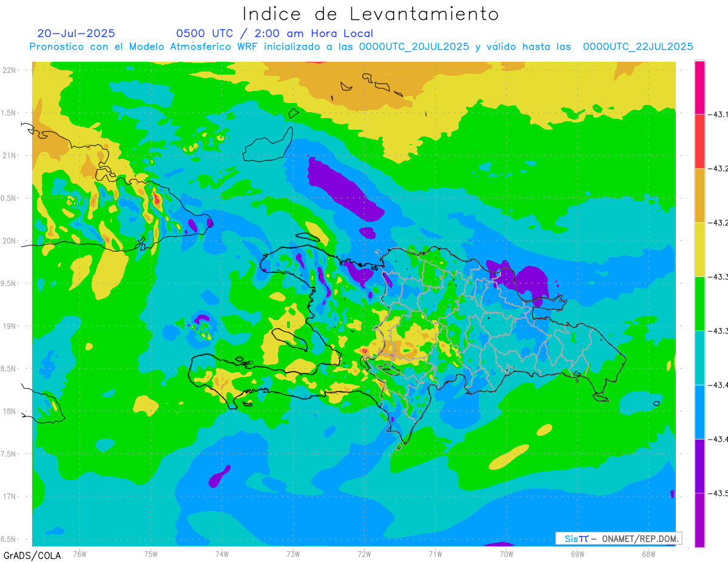728x562 pixels.
Task: Click the 71W longitude label
Action: pos(435,554)
